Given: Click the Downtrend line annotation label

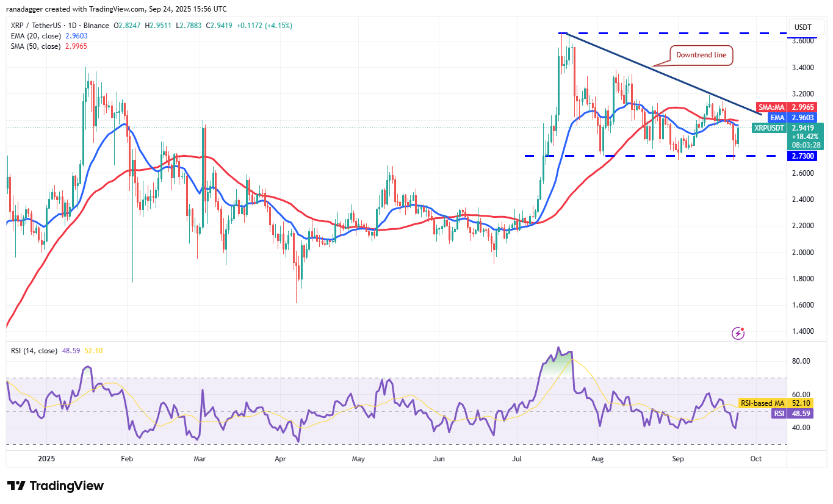Looking at the screenshot, I should 702,55.
